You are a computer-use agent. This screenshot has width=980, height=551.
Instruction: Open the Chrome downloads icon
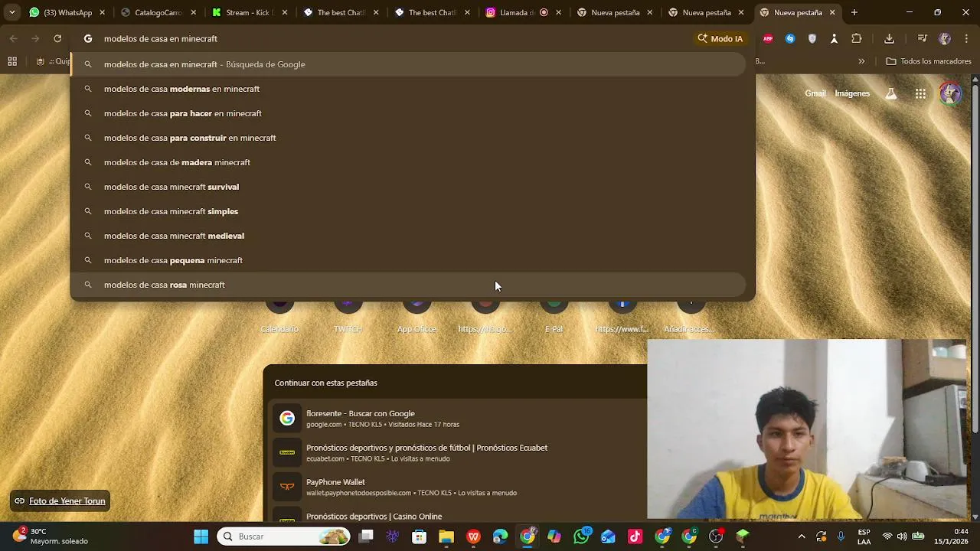(x=889, y=38)
